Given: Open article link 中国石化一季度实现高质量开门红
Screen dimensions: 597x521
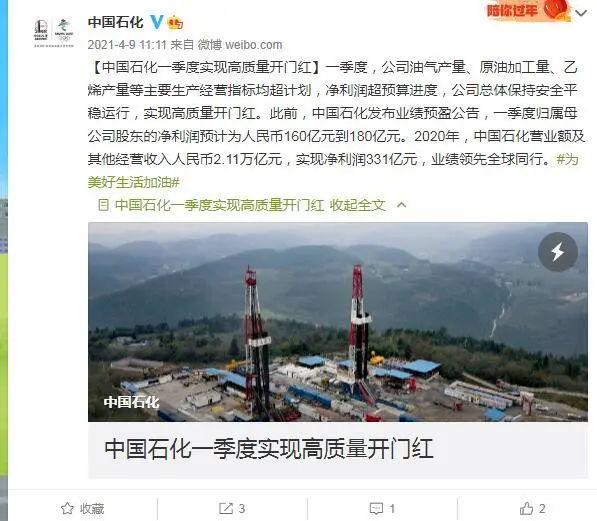Looking at the screenshot, I should pyautogui.click(x=219, y=205).
